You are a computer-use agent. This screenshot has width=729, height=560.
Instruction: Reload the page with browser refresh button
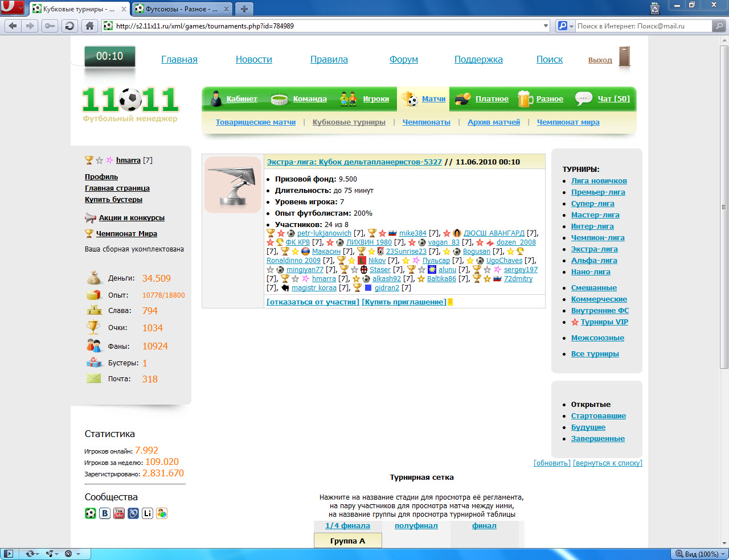click(x=69, y=26)
